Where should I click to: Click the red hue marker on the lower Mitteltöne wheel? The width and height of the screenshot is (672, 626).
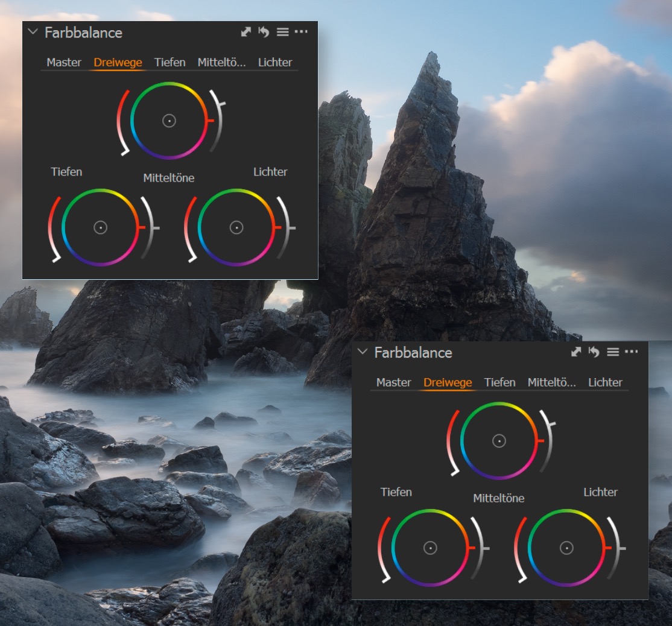click(x=540, y=441)
